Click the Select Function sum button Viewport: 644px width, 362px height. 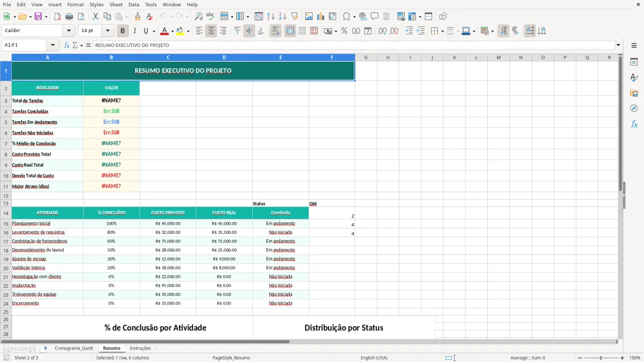(75, 45)
